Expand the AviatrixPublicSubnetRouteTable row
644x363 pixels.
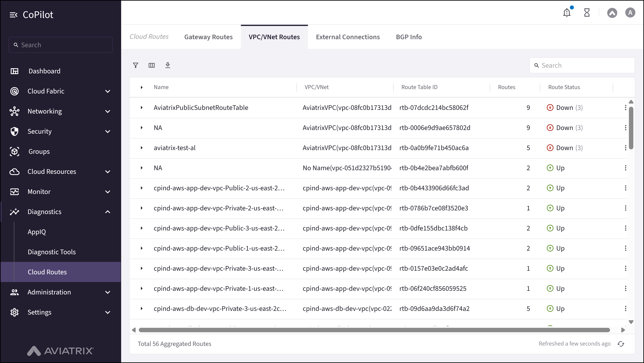pyautogui.click(x=142, y=108)
